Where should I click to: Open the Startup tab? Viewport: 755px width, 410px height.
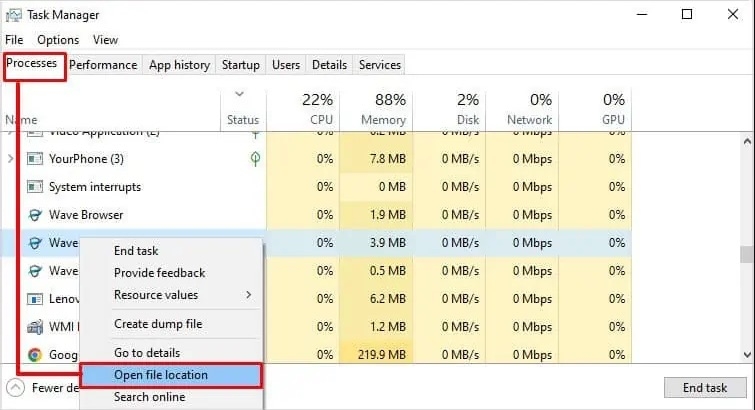(x=240, y=65)
